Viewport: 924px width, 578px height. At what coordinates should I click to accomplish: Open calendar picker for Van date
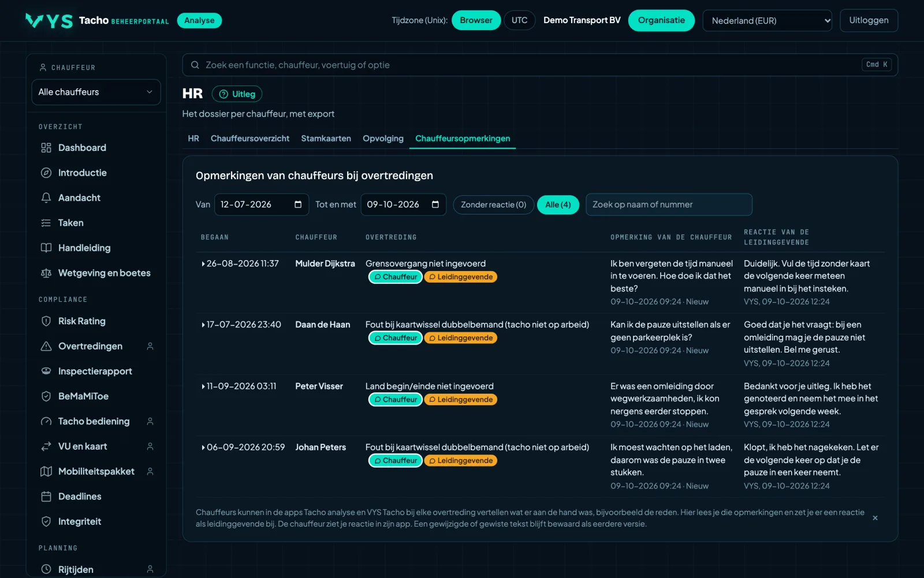298,205
